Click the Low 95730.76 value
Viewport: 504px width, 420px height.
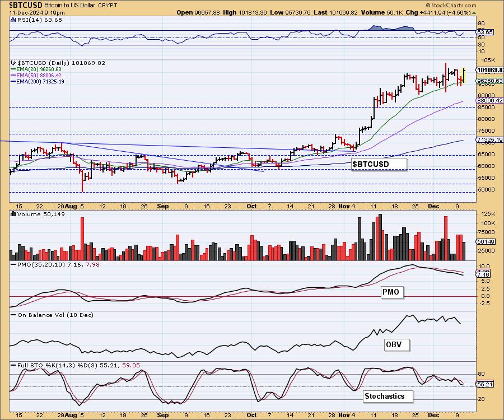(290, 12)
